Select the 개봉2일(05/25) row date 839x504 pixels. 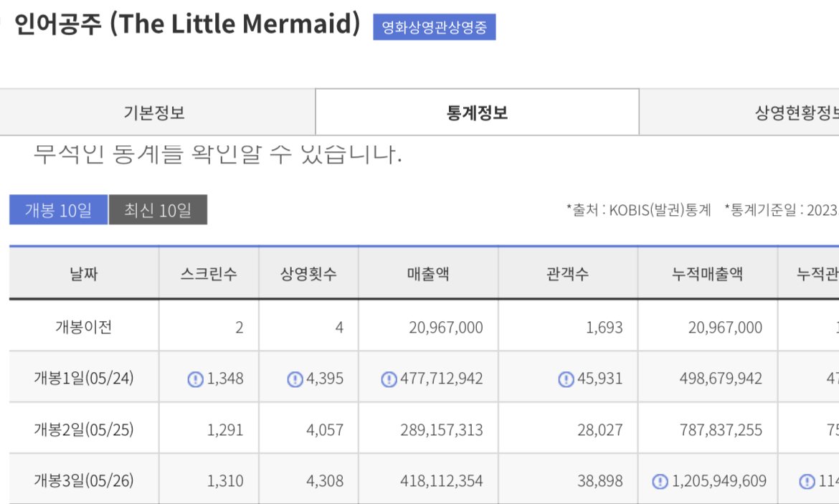(x=84, y=429)
